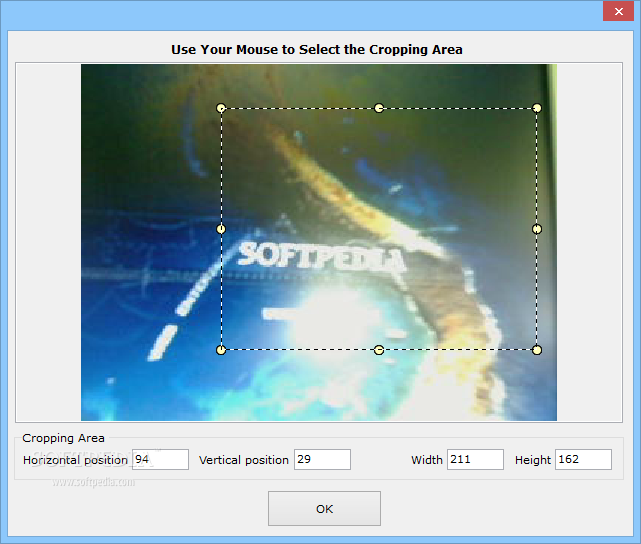Click the top-middle crop selection handle
The image size is (641, 544).
click(379, 108)
